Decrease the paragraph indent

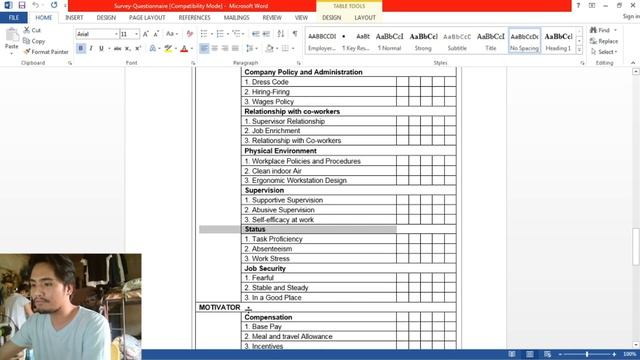tap(256, 34)
